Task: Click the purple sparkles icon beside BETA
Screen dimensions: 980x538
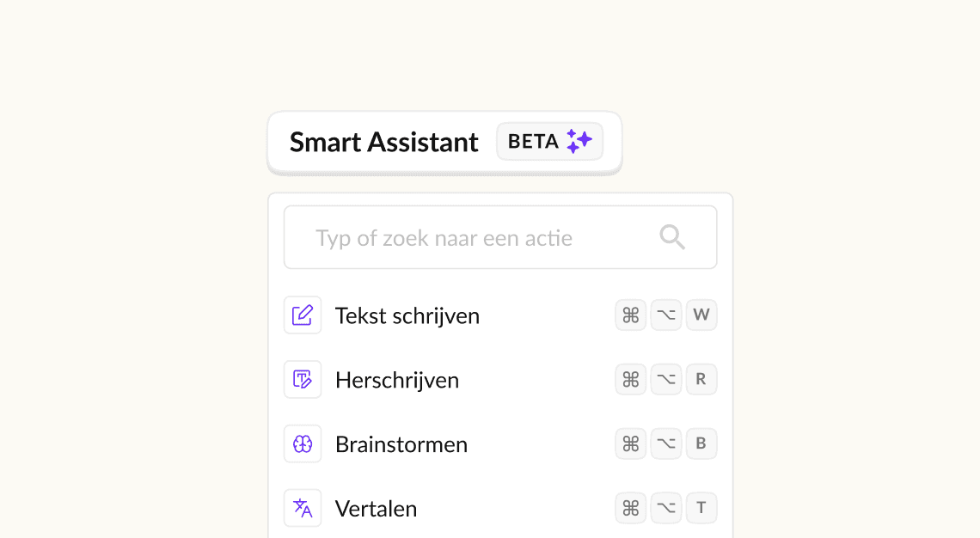Action: pos(579,141)
